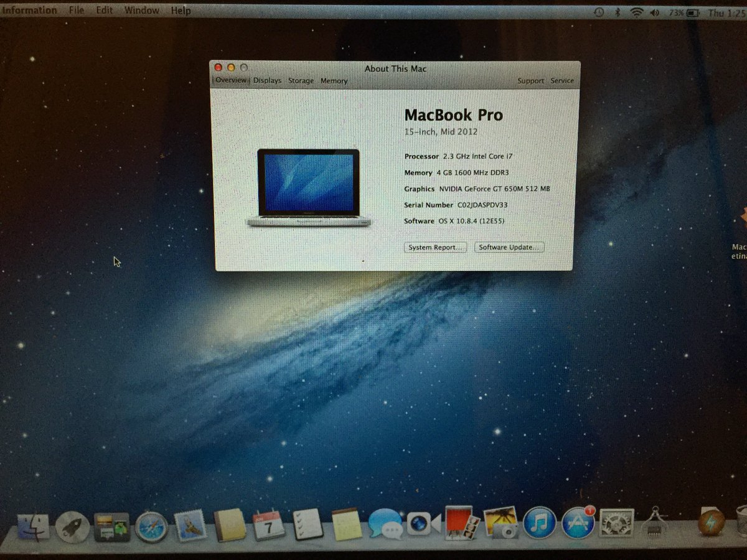The image size is (747, 560).
Task: Open the Support section
Action: pyautogui.click(x=530, y=81)
